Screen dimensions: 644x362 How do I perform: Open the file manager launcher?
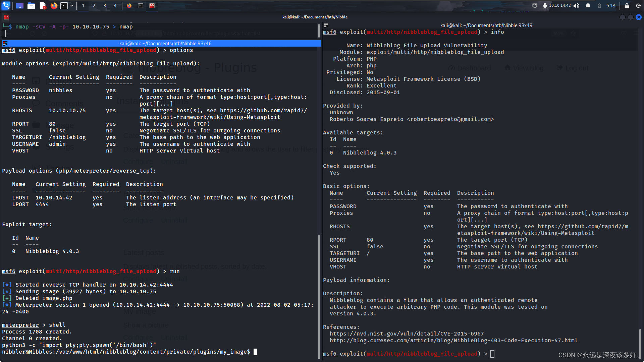(31, 6)
